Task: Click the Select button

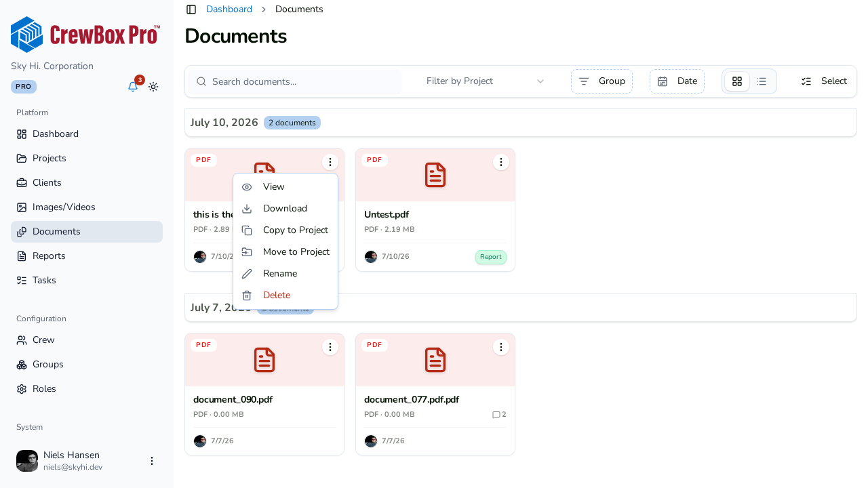Action: [824, 81]
